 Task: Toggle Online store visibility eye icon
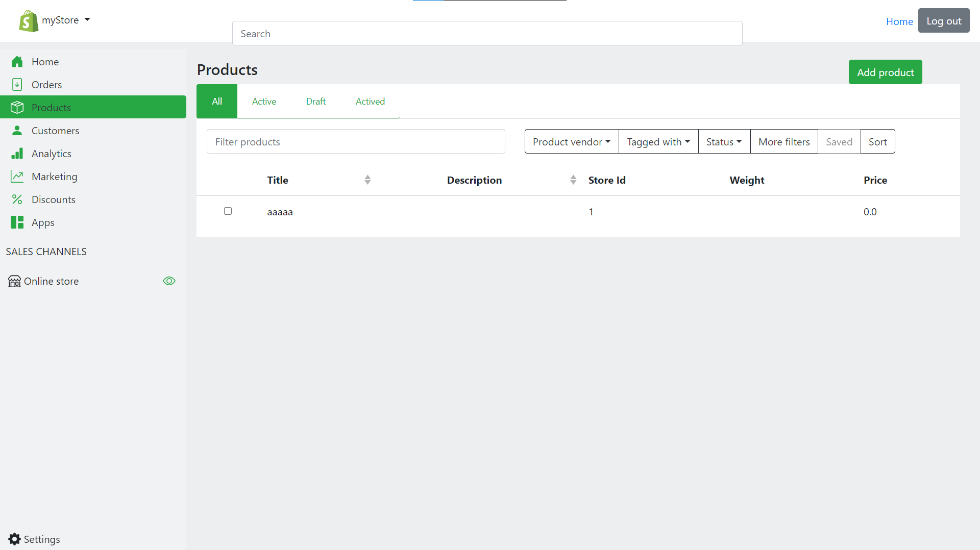click(168, 281)
